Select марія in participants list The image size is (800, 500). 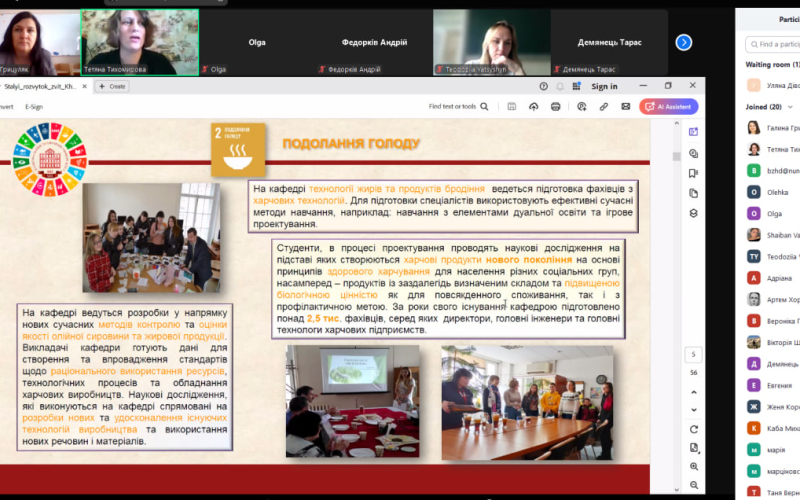coord(773,449)
